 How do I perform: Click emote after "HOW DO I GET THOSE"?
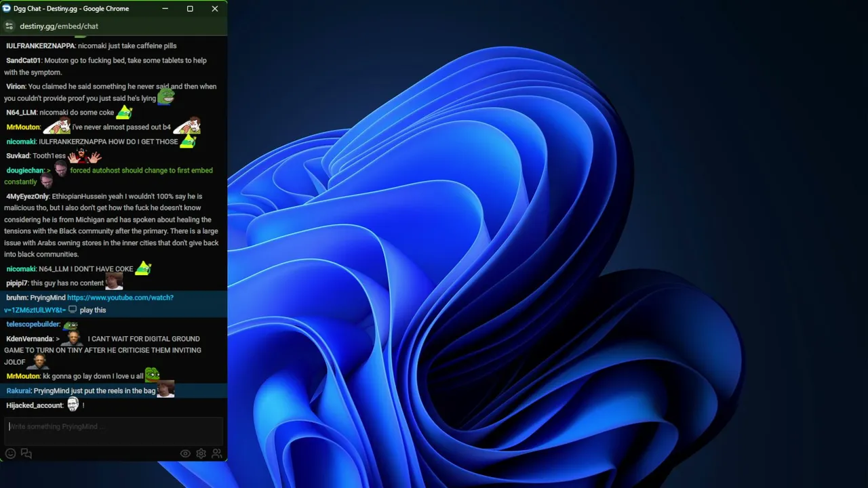[188, 141]
